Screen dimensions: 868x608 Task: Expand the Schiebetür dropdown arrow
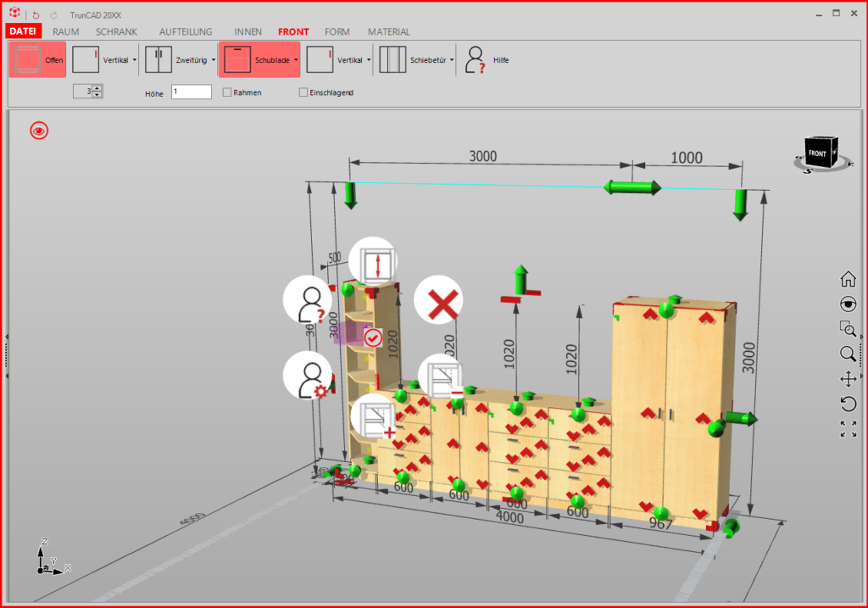[452, 60]
